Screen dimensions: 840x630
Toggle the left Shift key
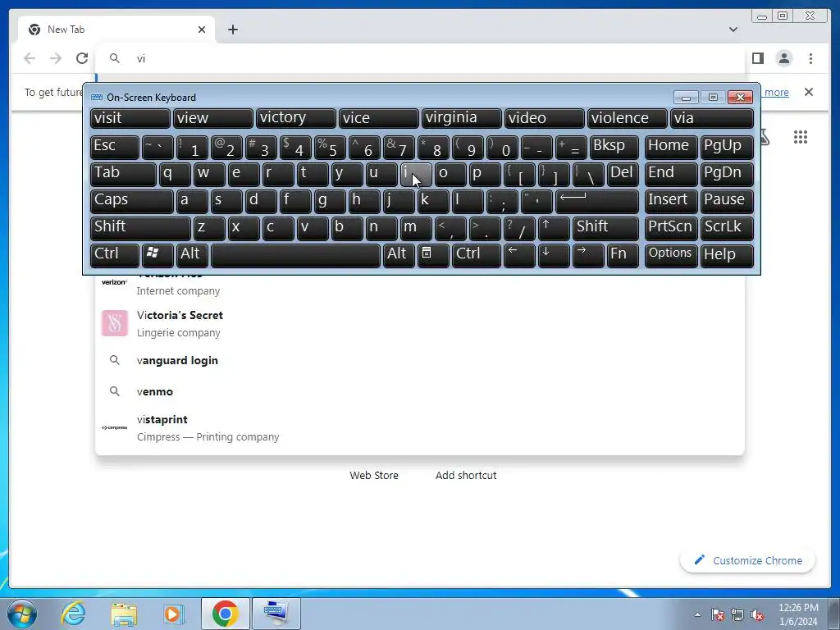point(140,228)
